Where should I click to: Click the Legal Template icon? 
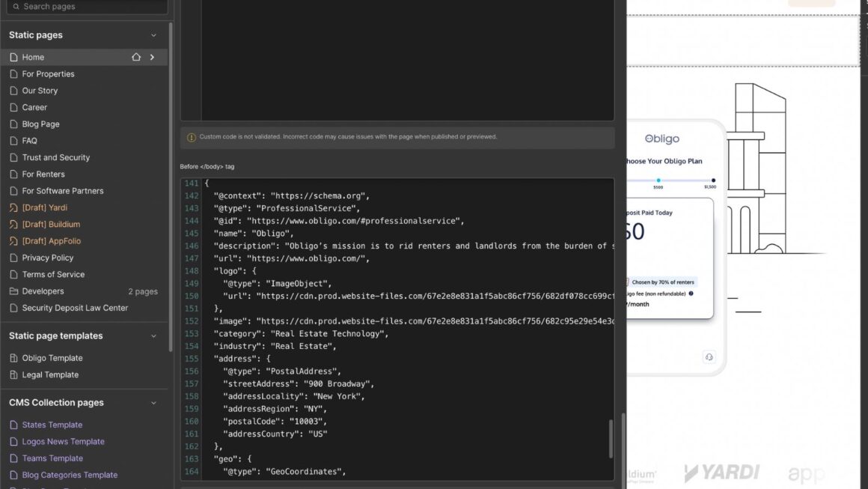click(x=13, y=374)
